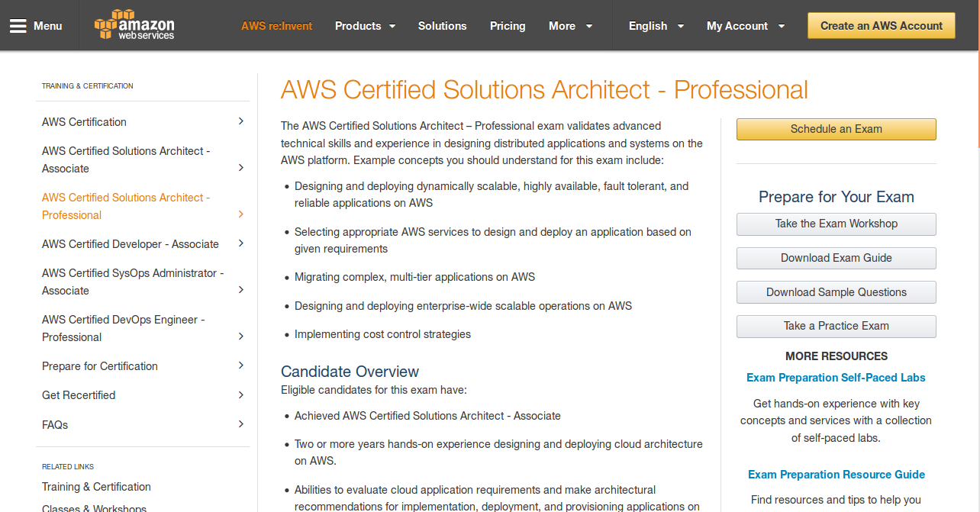The image size is (980, 512).
Task: Expand the Prepare for Certification chevron
Action: click(241, 365)
